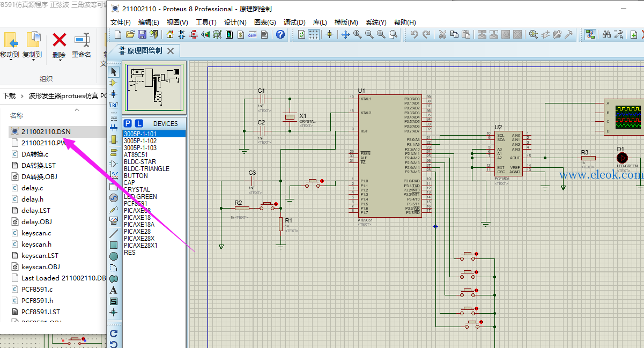Select DA转换.c file in Explorer
644x348 pixels.
pyautogui.click(x=35, y=154)
